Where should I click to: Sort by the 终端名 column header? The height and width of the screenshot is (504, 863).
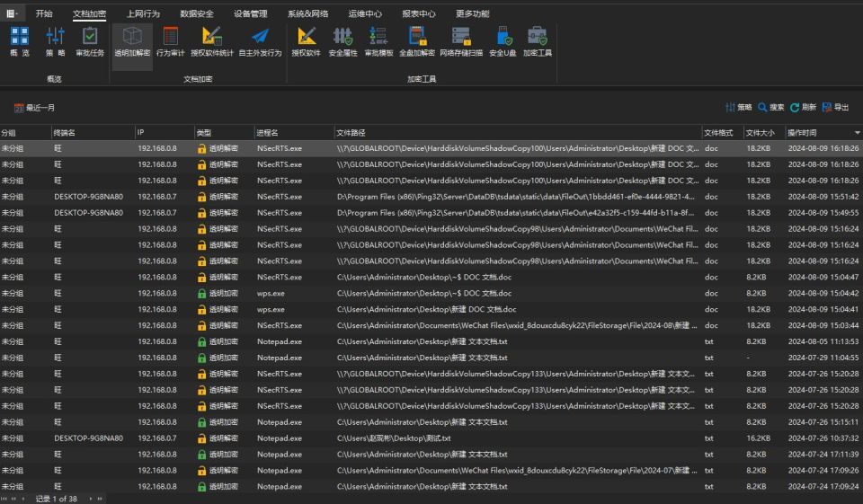tap(93, 133)
